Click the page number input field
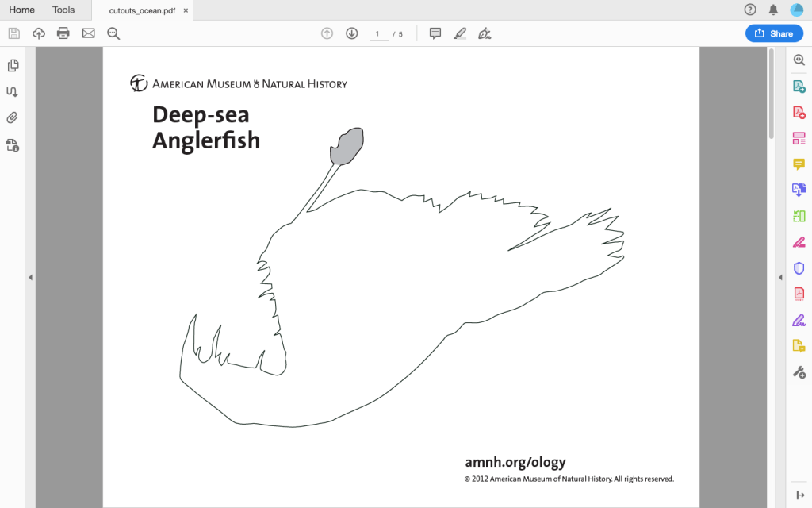This screenshot has height=508, width=812. click(378, 34)
